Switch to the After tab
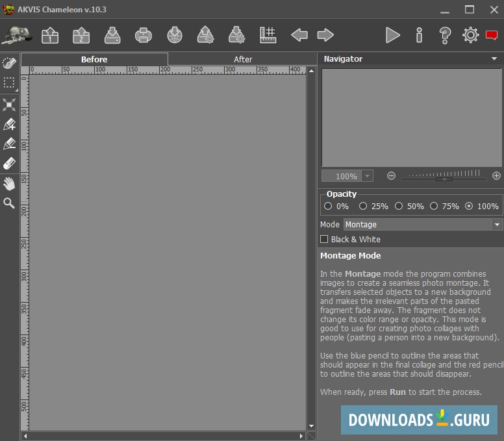 coord(242,59)
